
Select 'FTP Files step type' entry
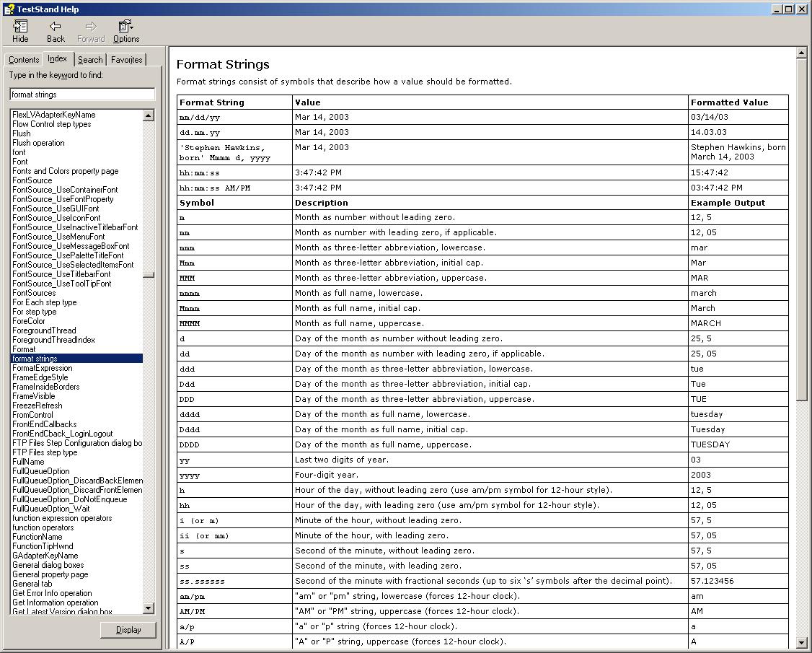(45, 452)
